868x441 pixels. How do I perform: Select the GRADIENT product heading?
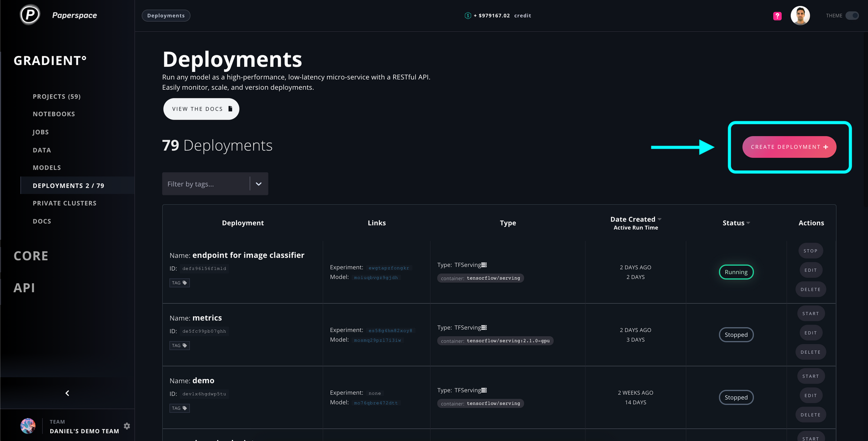pyautogui.click(x=50, y=60)
